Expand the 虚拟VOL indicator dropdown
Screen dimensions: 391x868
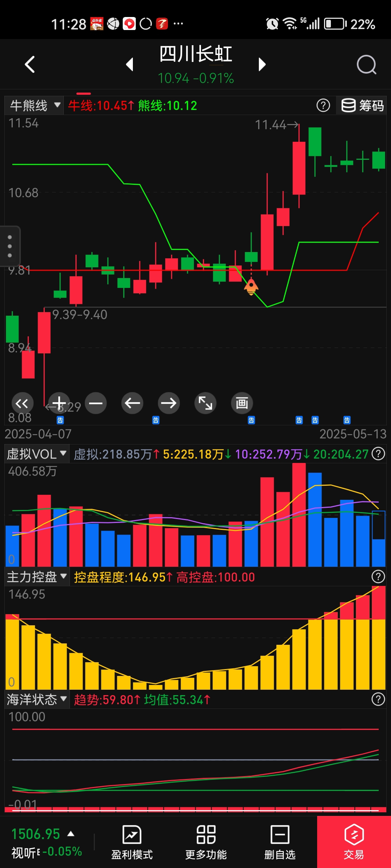pos(37,454)
